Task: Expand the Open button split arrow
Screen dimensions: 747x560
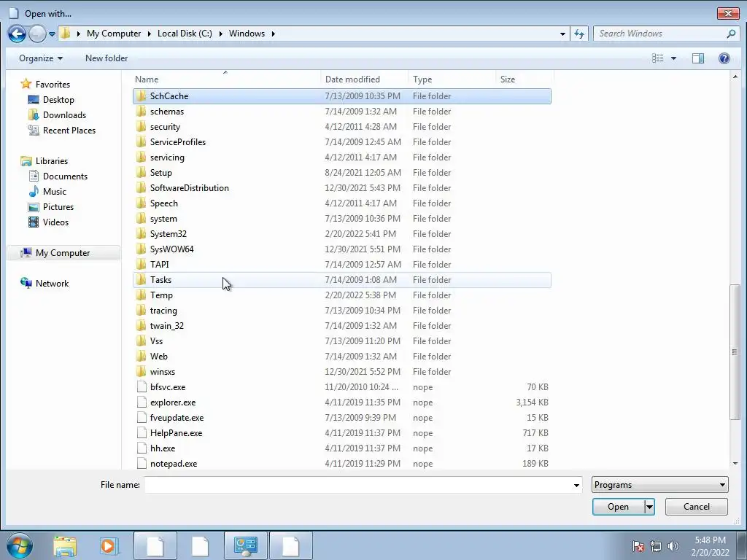Action: pyautogui.click(x=649, y=507)
